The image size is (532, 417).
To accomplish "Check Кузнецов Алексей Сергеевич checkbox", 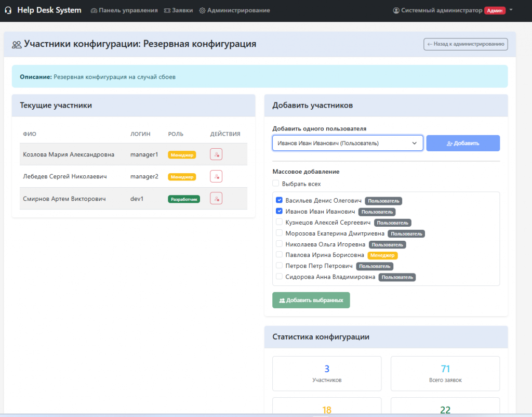I will [280, 223].
